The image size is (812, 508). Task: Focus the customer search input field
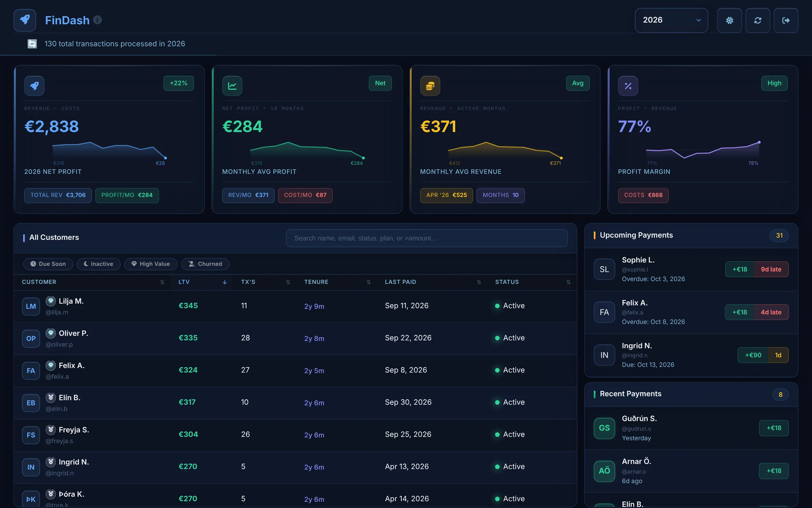tap(427, 238)
